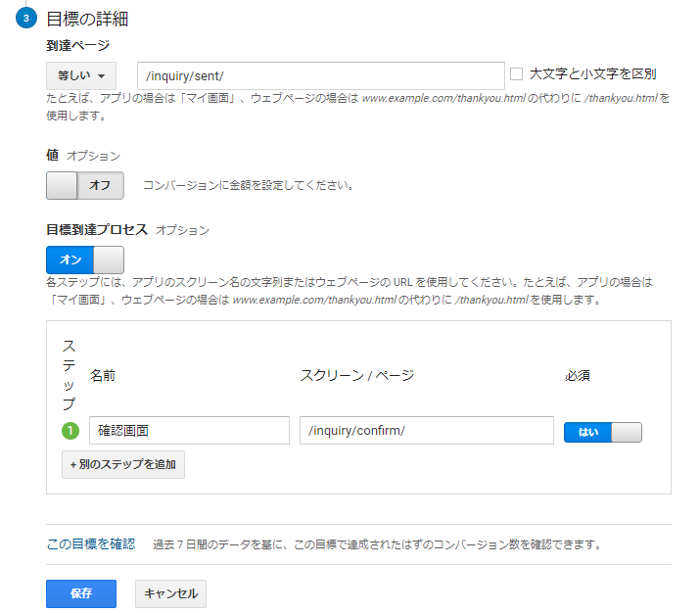This screenshot has height=613, width=700.
Task: Turn off the 目標到達プロセス toggle
Action: pyautogui.click(x=85, y=259)
